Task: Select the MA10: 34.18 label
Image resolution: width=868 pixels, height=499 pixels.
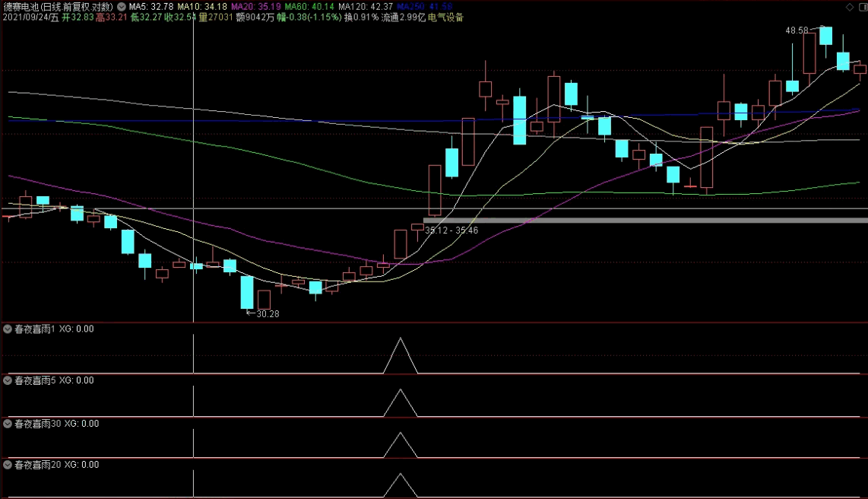Action: 202,7
